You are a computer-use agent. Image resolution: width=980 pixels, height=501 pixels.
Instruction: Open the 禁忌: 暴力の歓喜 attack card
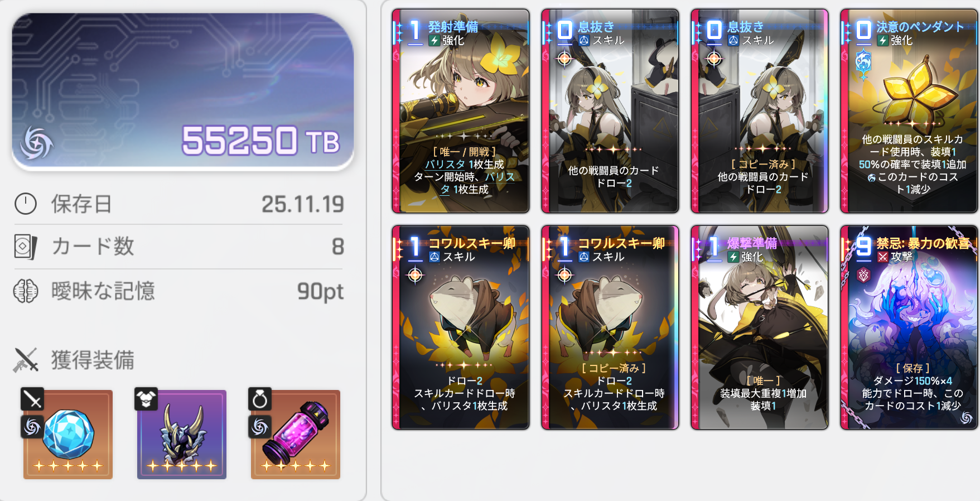click(909, 327)
